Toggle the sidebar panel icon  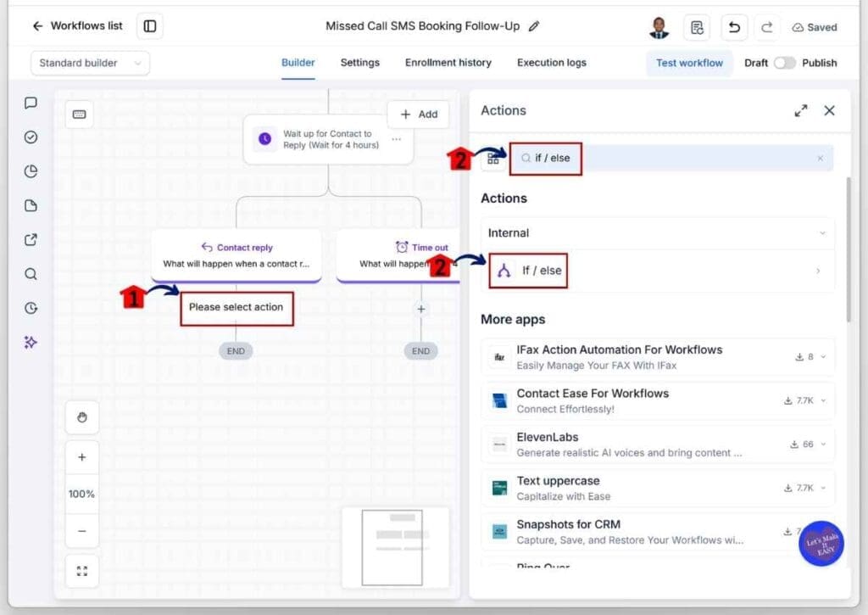pos(149,26)
